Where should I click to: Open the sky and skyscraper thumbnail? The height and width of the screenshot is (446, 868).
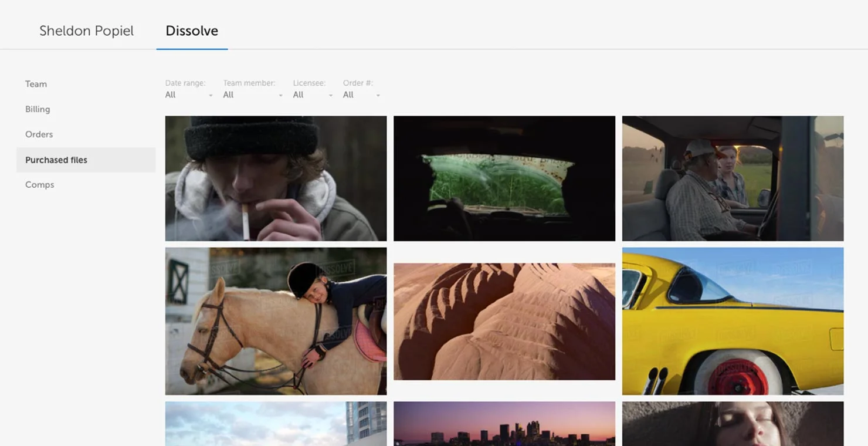point(276,424)
